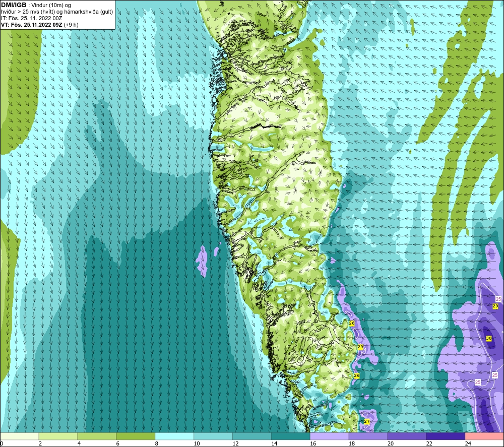Click the '10' tick label on colour scale
The width and height of the screenshot is (504, 447).
coord(197,443)
